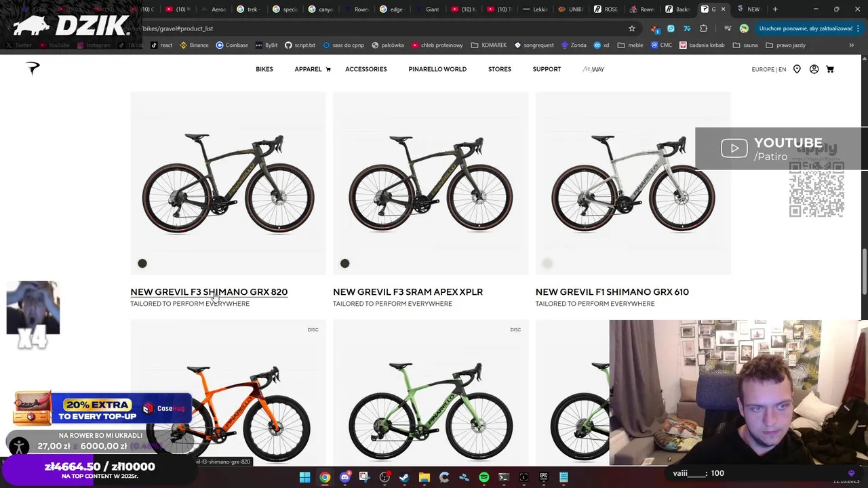This screenshot has width=868, height=488.
Task: Open the terminal app from taskbar
Action: [x=504, y=477]
